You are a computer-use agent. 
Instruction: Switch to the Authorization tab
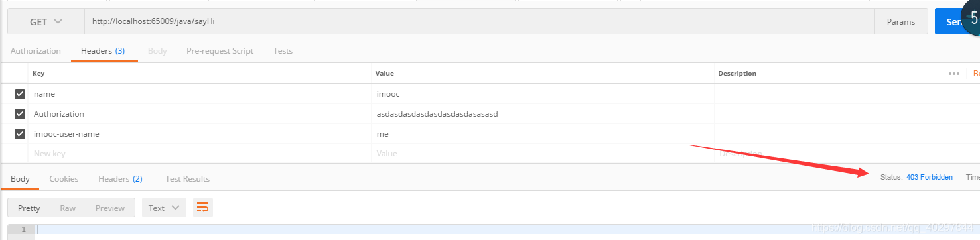click(x=36, y=51)
